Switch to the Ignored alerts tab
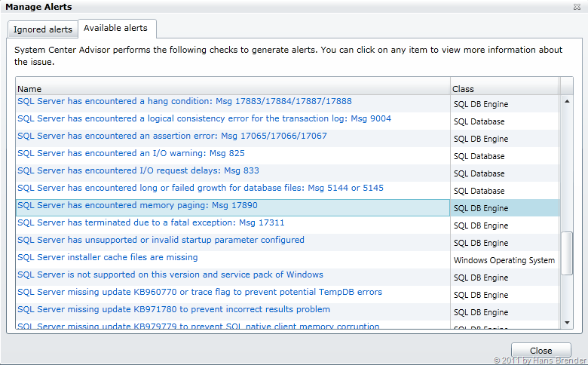Screen dimensions: 588x365 (x=43, y=29)
